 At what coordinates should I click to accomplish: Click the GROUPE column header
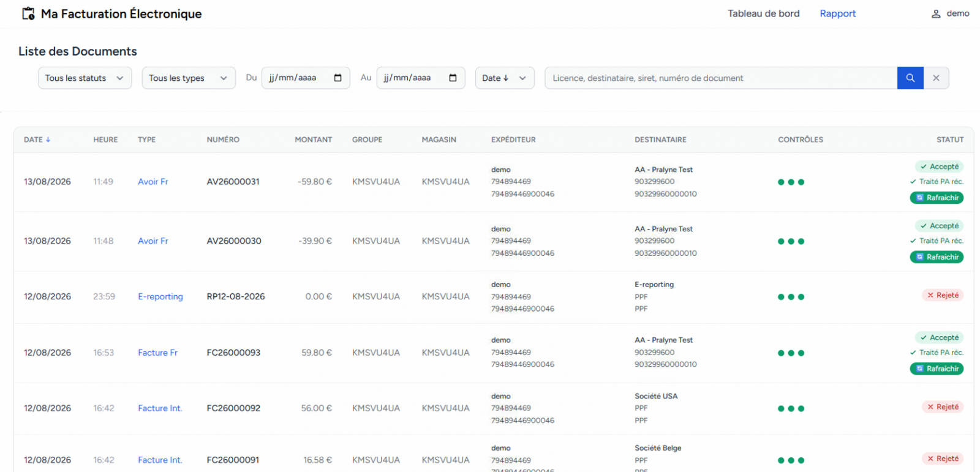click(x=367, y=140)
